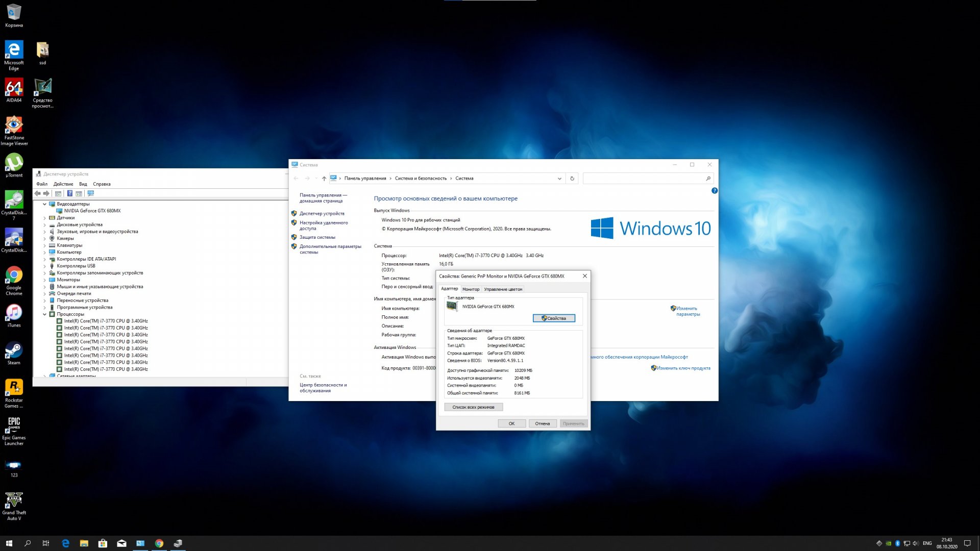980x551 pixels.
Task: Click the taskbar clock showing 21:43
Action: 947,543
